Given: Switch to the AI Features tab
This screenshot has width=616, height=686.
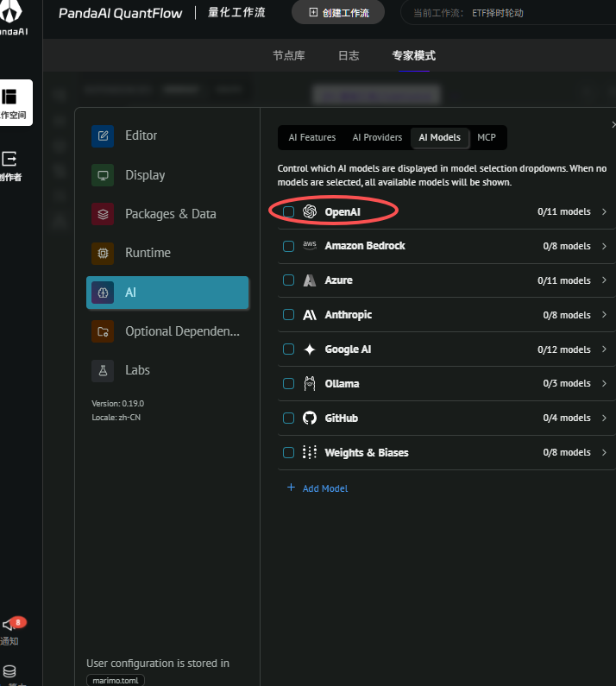Looking at the screenshot, I should (x=312, y=137).
